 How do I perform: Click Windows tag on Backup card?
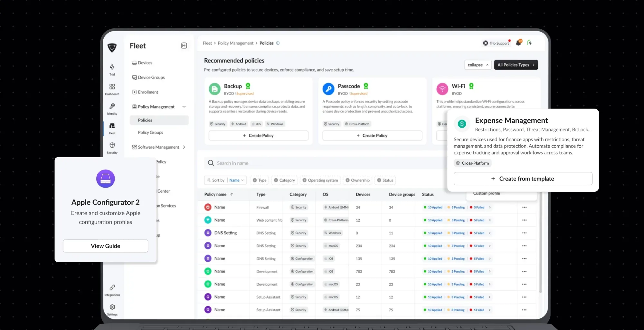[x=275, y=124]
